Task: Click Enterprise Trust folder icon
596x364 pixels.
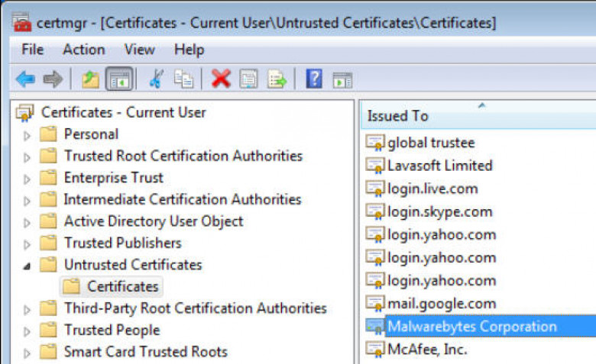Action: pyautogui.click(x=48, y=178)
